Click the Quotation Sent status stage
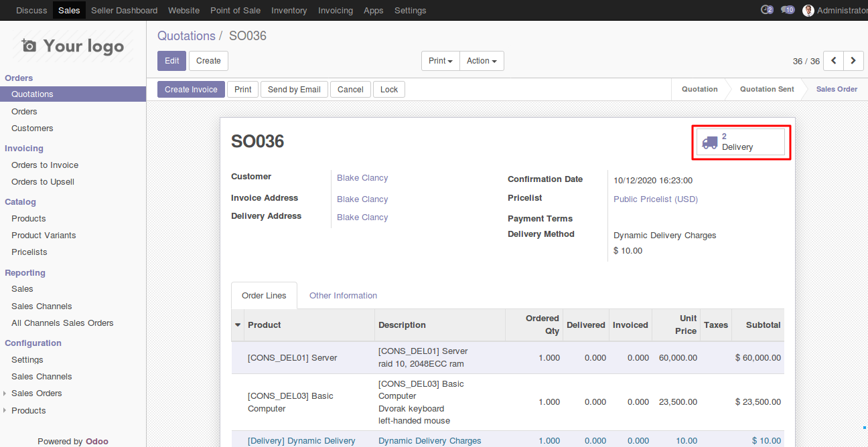Viewport: 868px width, 447px height. (x=767, y=89)
